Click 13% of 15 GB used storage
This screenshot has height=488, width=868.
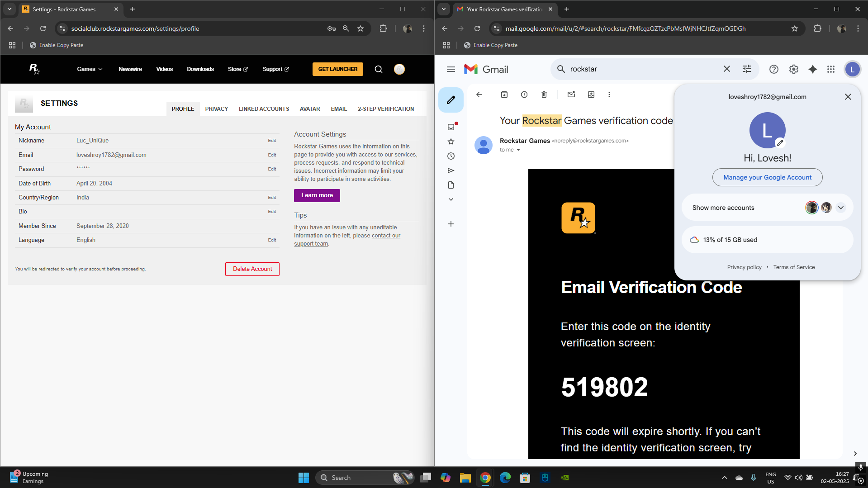pos(768,240)
